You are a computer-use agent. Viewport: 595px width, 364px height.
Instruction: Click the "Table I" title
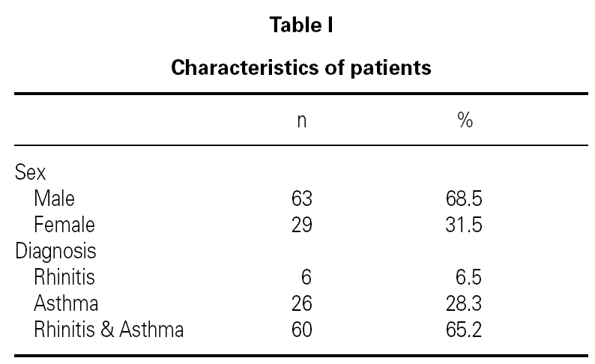pyautogui.click(x=301, y=25)
